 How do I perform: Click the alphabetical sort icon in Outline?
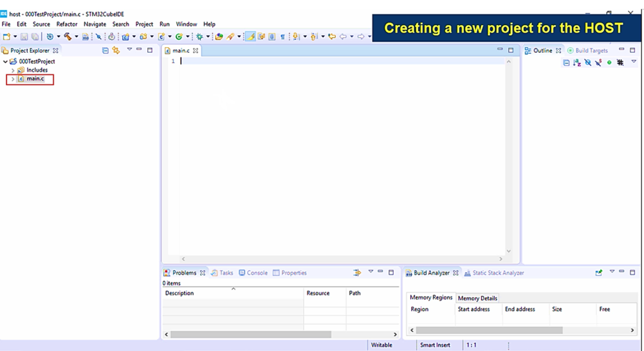577,62
